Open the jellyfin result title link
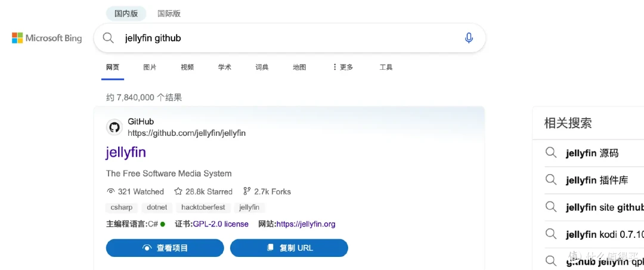 pyautogui.click(x=126, y=153)
